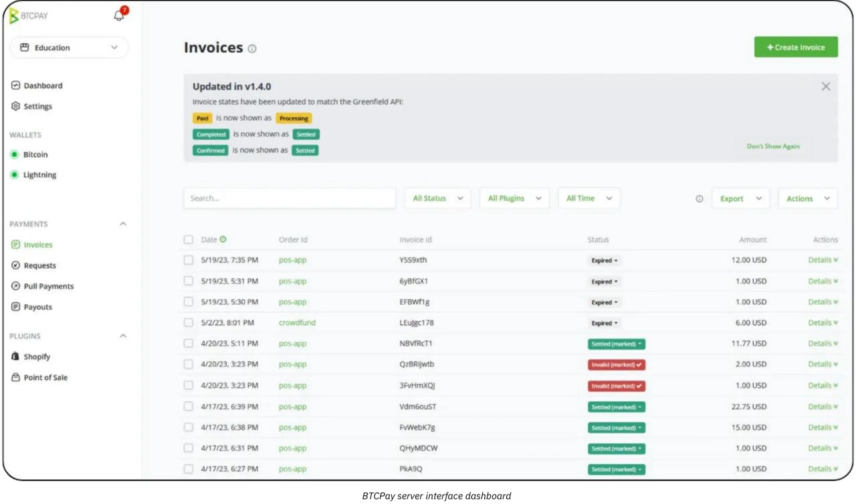Check the box for invoice Y5S9xth
The image size is (856, 504).
189,260
